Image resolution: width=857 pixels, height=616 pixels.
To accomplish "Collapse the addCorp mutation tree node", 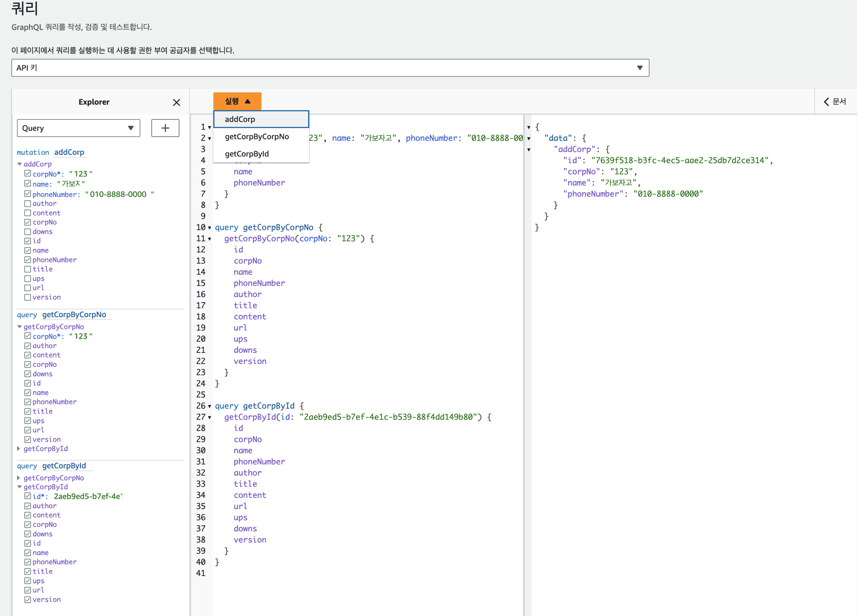I will click(x=19, y=164).
